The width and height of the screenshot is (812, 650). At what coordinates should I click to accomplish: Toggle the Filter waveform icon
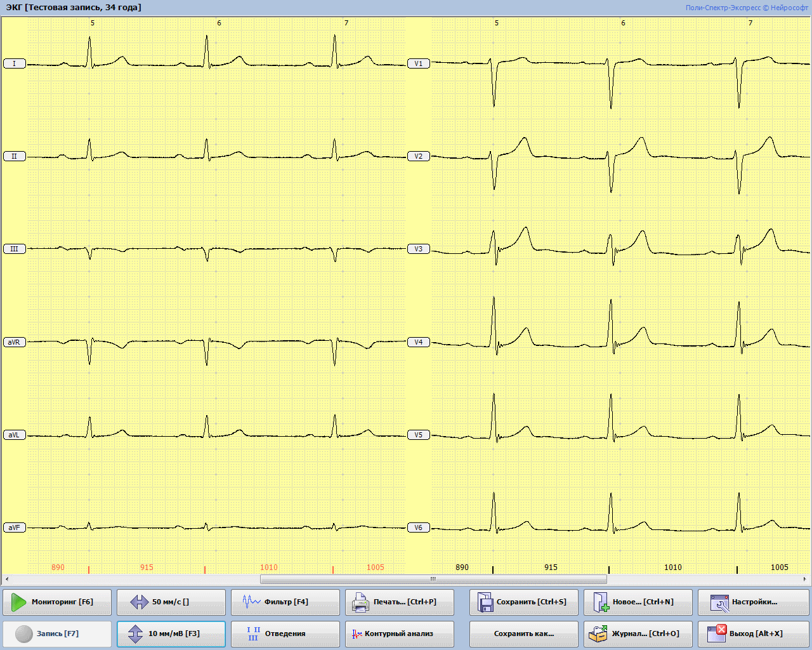[251, 602]
